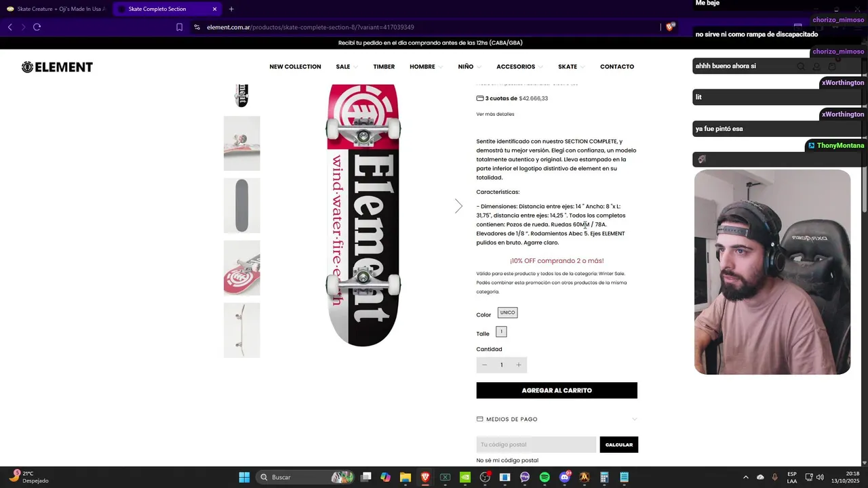Decrease quantity with the minus stepper

point(484,365)
